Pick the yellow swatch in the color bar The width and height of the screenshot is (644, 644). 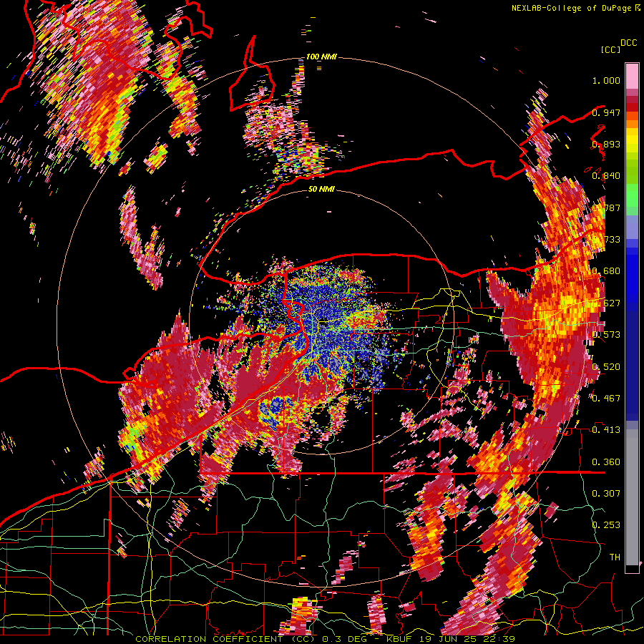click(x=632, y=140)
